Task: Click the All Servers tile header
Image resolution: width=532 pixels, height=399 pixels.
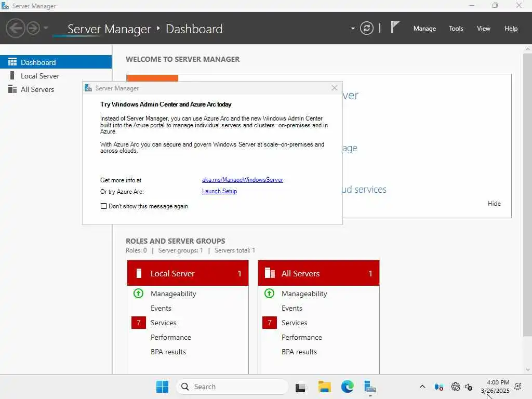Action: 318,273
